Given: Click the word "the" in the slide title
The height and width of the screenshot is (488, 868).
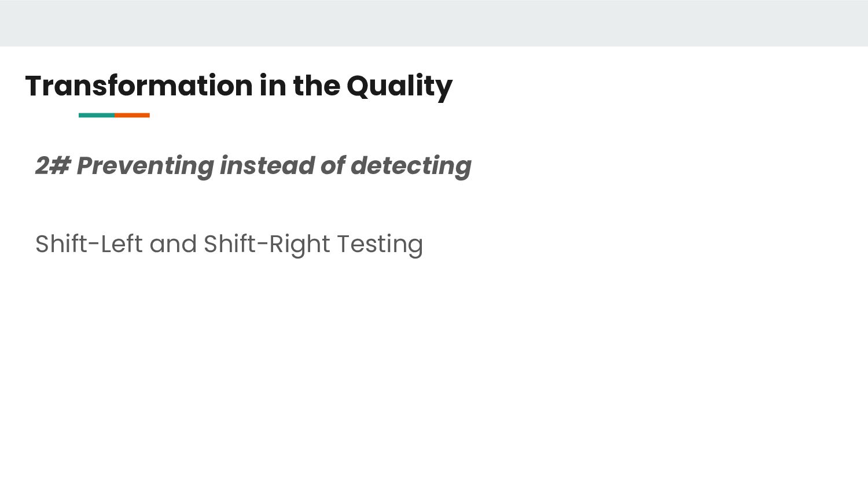Looking at the screenshot, I should pyautogui.click(x=317, y=86).
